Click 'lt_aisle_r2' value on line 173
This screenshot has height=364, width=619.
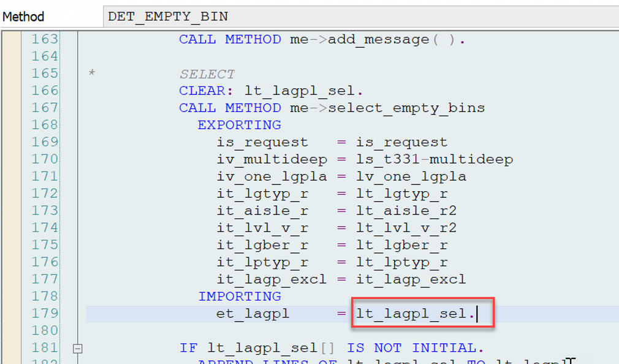point(406,211)
